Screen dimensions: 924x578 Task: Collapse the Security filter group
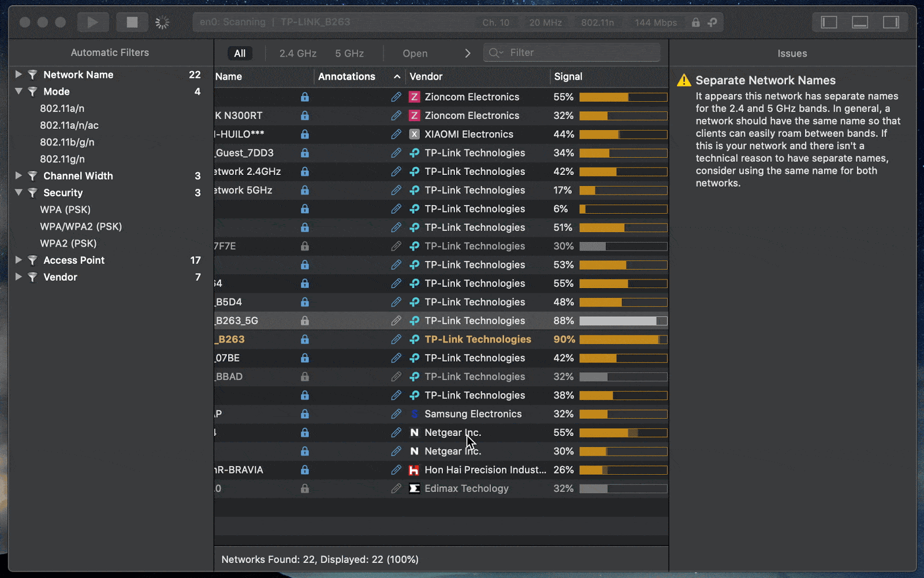(x=18, y=192)
